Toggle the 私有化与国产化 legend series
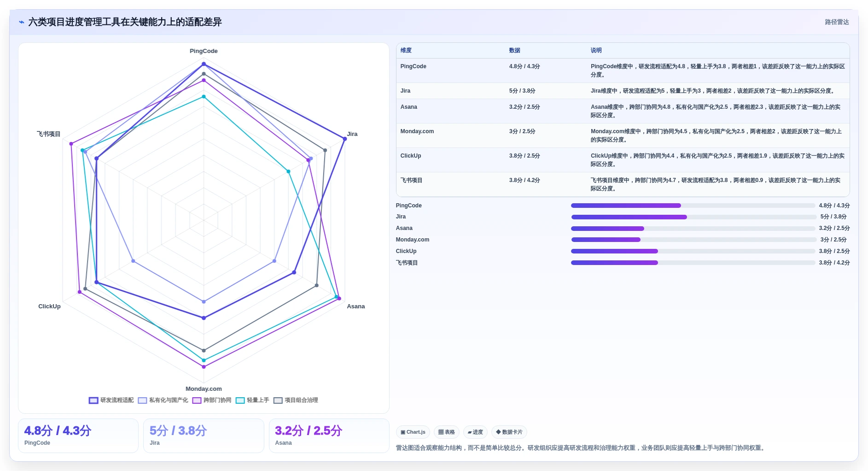This screenshot has height=471, width=868. (163, 400)
